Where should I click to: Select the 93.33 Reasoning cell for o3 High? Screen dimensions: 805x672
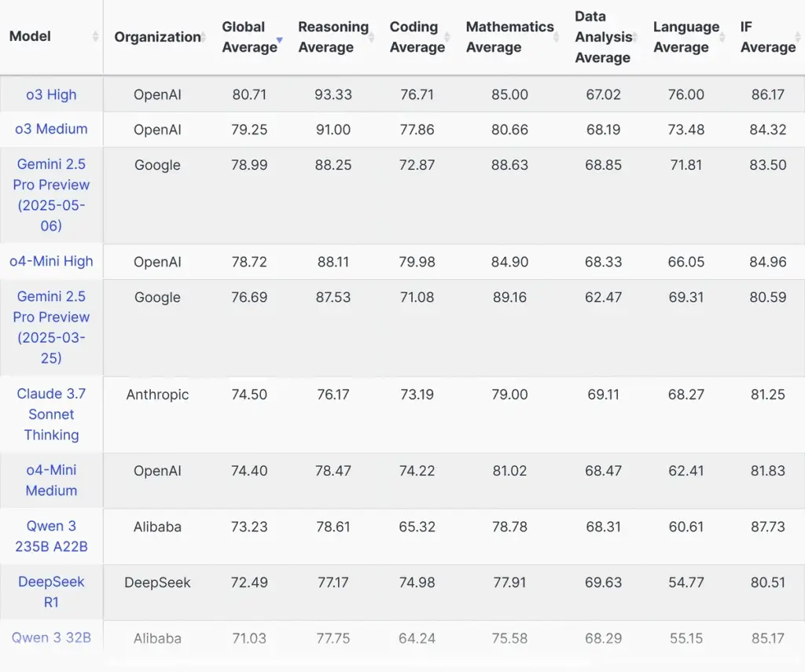click(333, 94)
